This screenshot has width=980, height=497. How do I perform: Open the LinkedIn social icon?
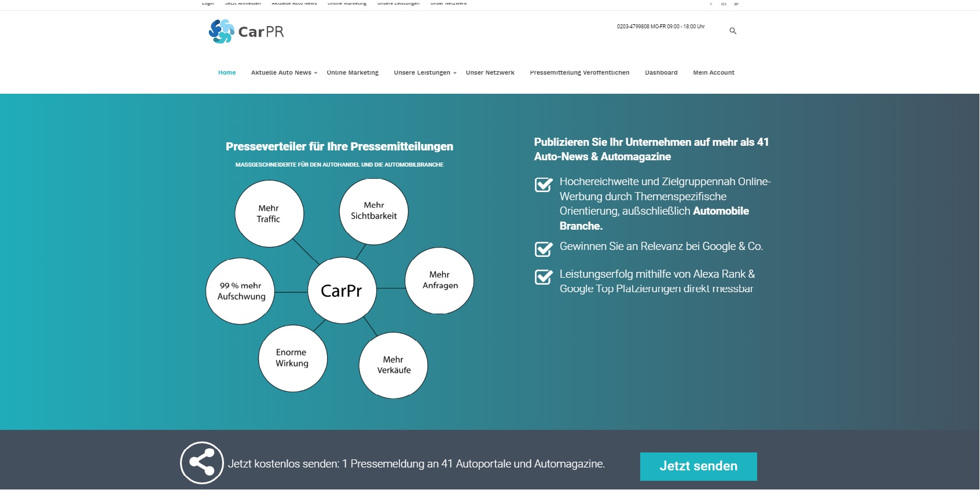724,3
